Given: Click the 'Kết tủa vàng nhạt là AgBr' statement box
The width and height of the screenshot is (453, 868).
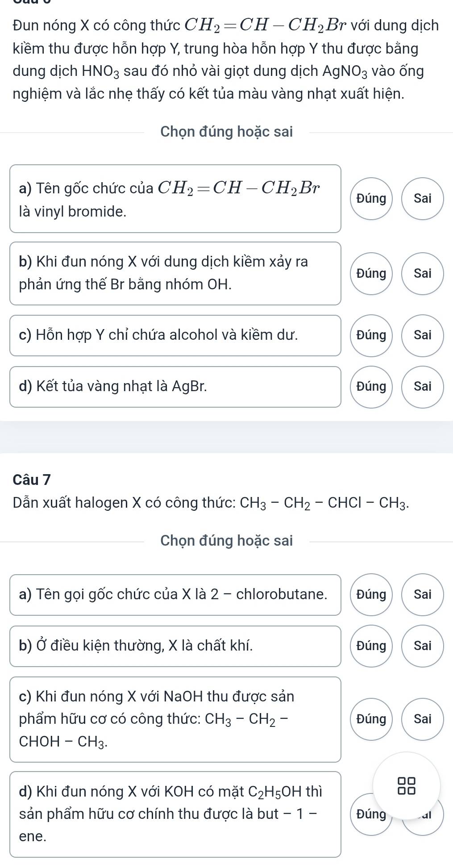Looking at the screenshot, I should [x=175, y=387].
